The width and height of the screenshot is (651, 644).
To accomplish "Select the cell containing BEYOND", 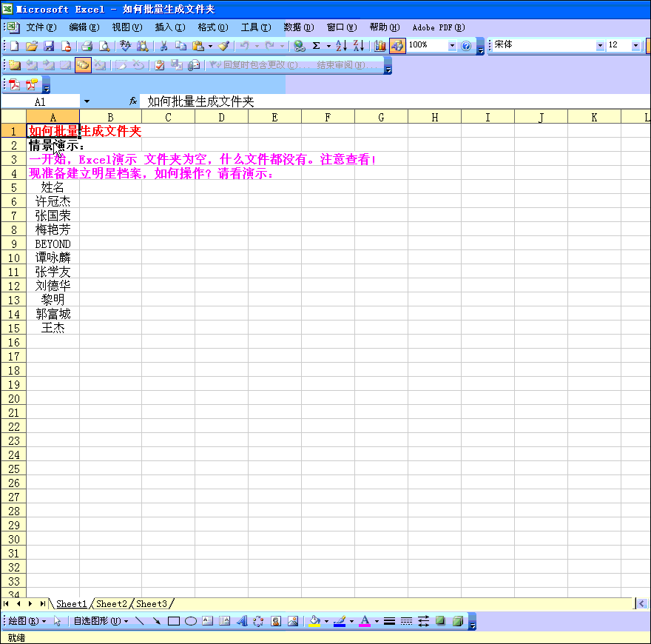I will [x=53, y=244].
